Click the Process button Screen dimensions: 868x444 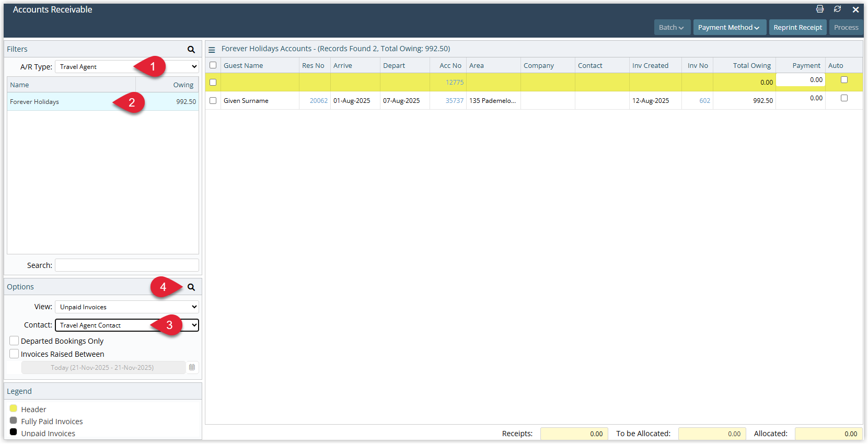[x=846, y=27]
